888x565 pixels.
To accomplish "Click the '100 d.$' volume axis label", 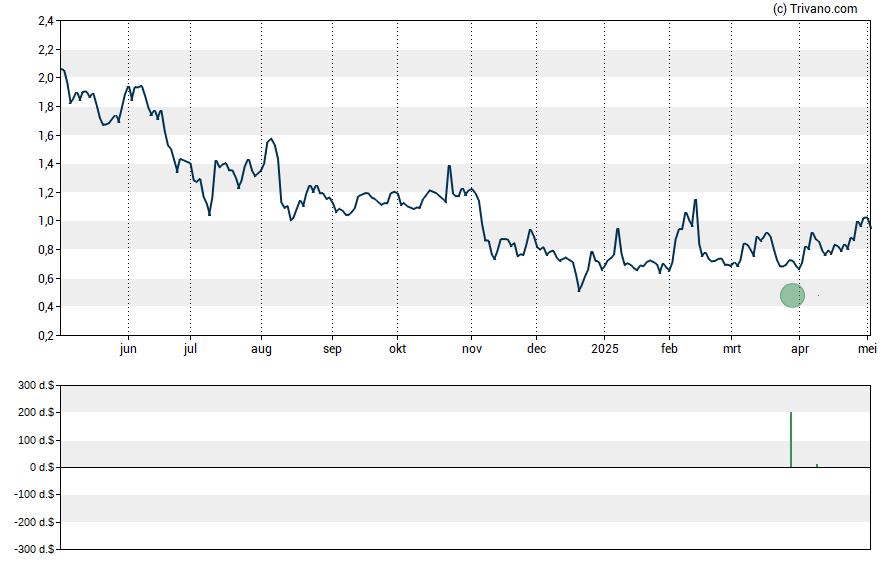I will pos(36,440).
